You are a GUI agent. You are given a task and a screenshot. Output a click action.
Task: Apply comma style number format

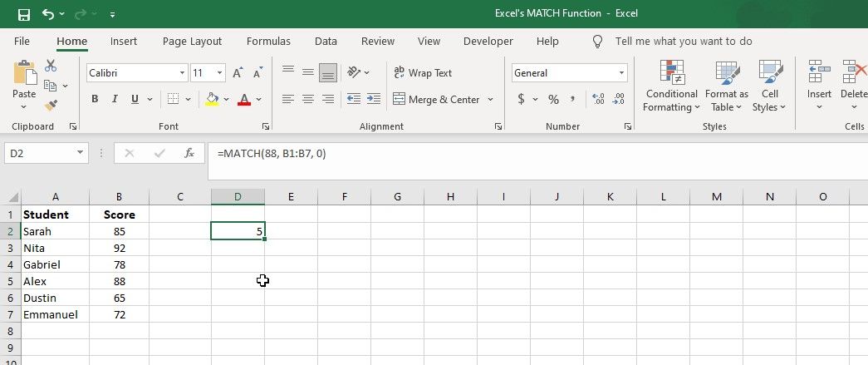[x=573, y=99]
